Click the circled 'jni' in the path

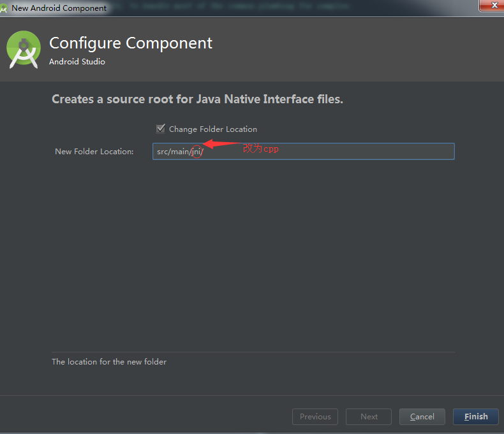[x=196, y=152]
